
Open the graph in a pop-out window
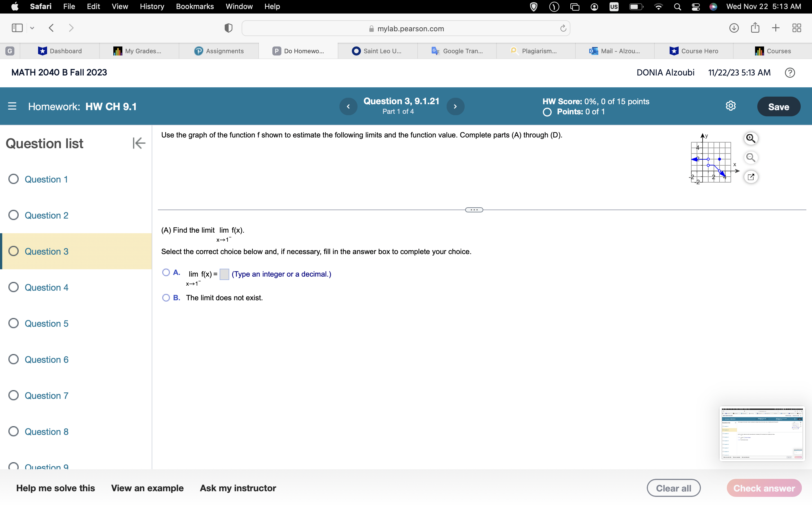751,177
